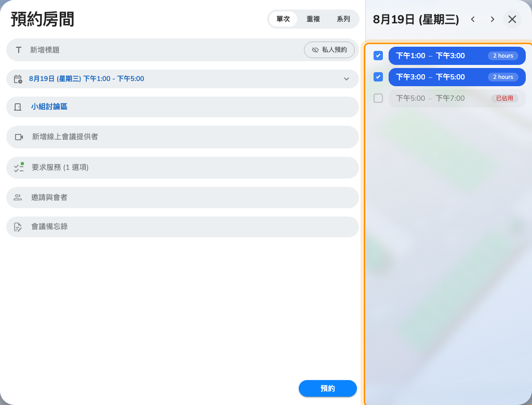Close the booking panel
The width and height of the screenshot is (532, 405).
tap(512, 19)
